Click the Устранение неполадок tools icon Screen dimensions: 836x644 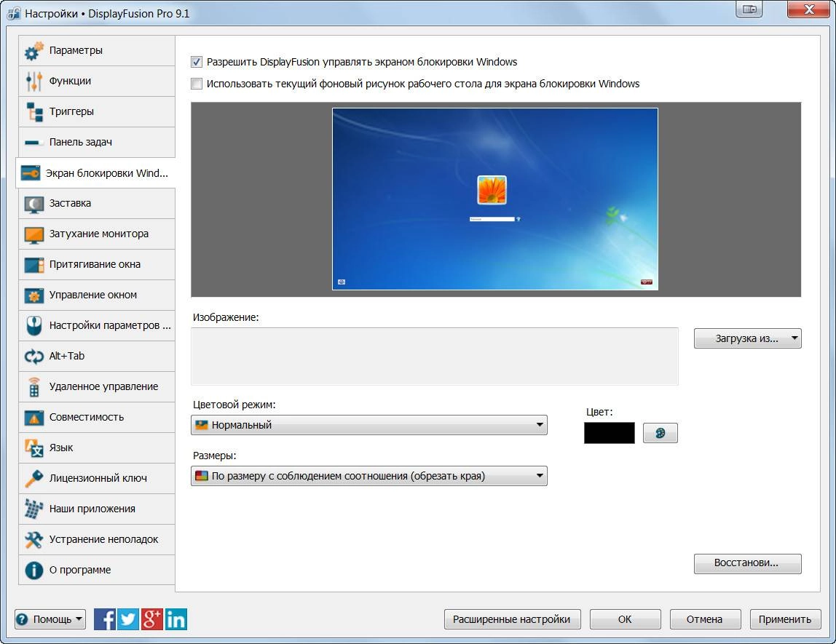pyautogui.click(x=33, y=540)
